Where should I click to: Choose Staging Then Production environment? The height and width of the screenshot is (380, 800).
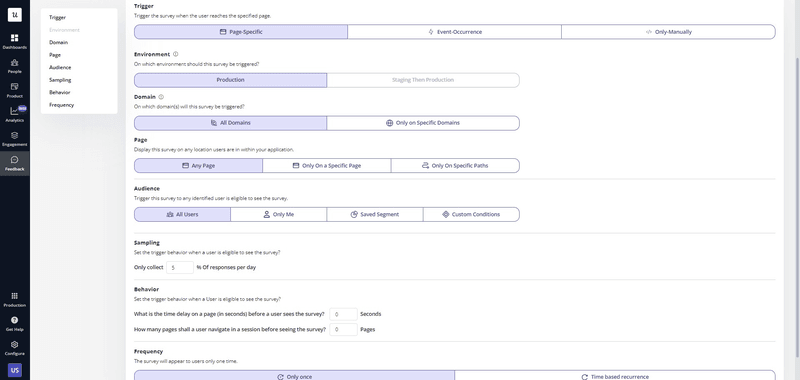[423, 80]
